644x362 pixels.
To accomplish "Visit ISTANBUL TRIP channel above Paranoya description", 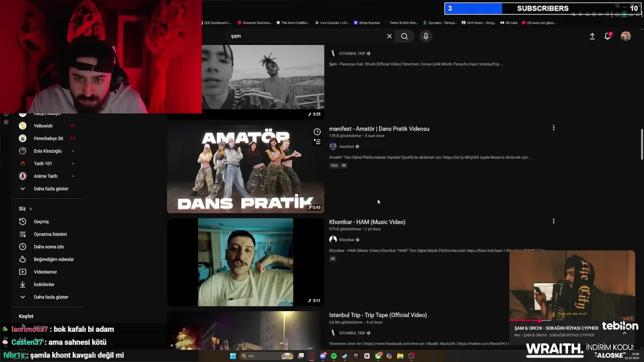I will click(x=352, y=53).
